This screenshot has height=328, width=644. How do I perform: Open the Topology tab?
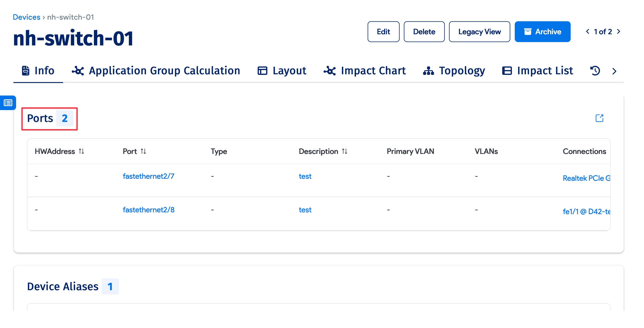(x=454, y=71)
